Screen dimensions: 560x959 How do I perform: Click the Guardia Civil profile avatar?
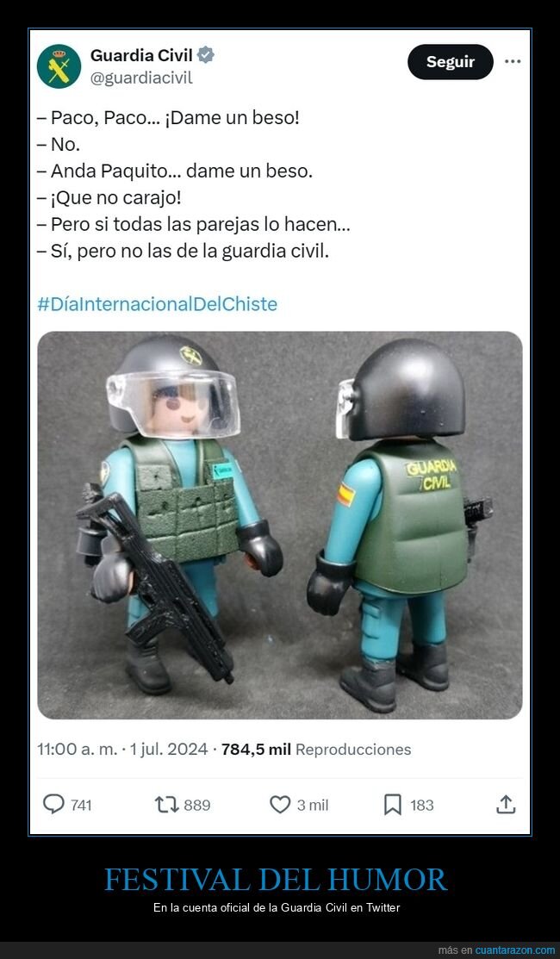[x=59, y=66]
